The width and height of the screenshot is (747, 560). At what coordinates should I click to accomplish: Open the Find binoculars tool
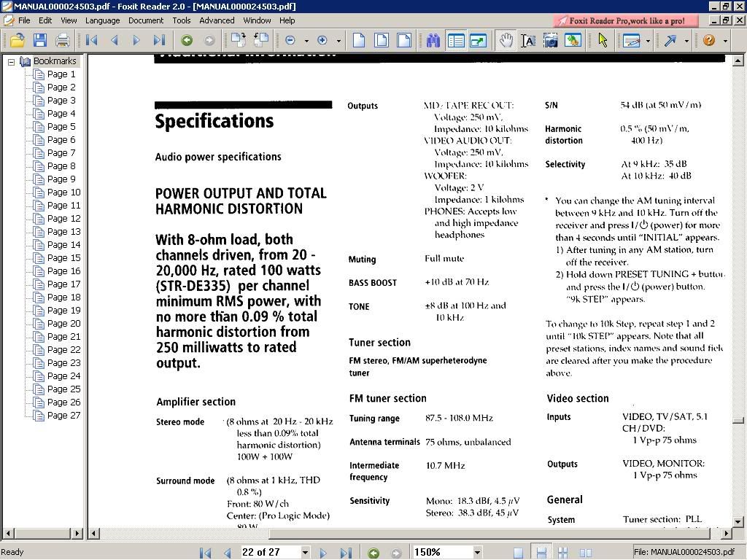[433, 41]
